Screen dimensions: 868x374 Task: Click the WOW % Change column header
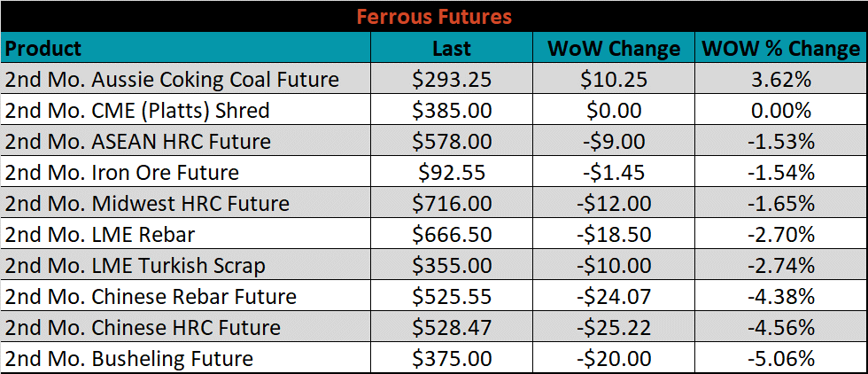pos(781,48)
